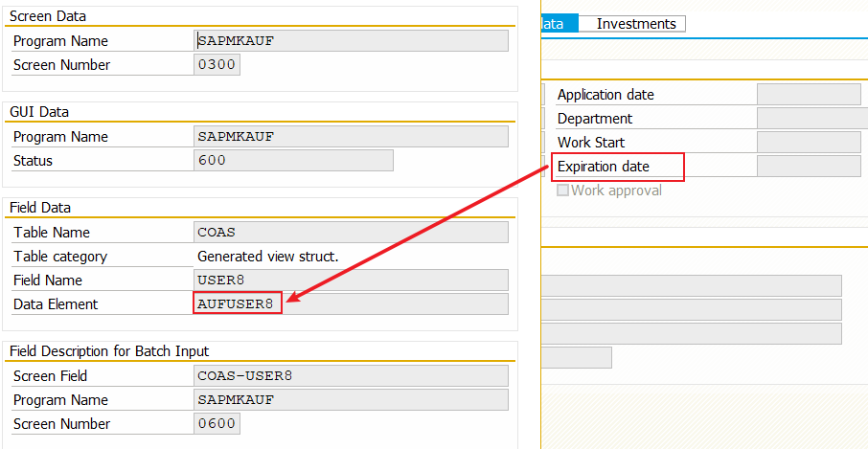This screenshot has width=868, height=449.
Task: Toggle the Work approval checkbox
Action: 562,191
